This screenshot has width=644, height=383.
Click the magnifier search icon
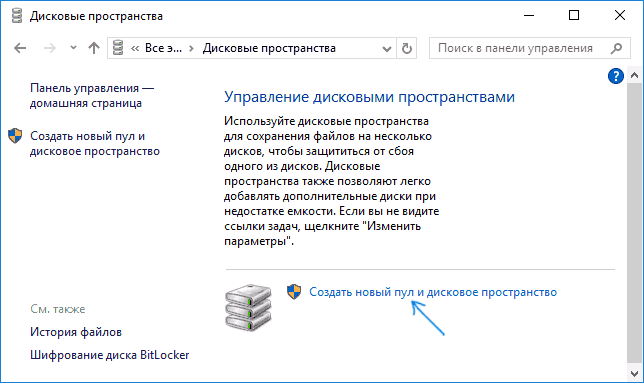616,48
